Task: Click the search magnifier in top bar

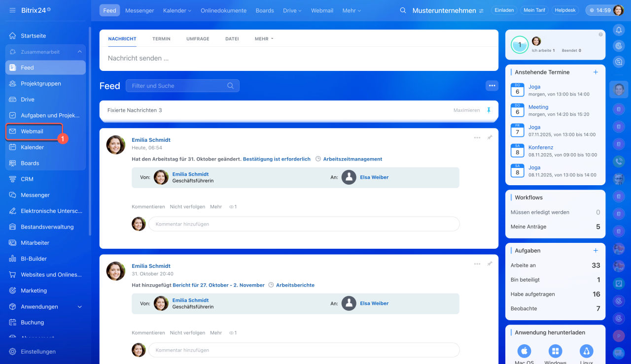Action: click(403, 10)
